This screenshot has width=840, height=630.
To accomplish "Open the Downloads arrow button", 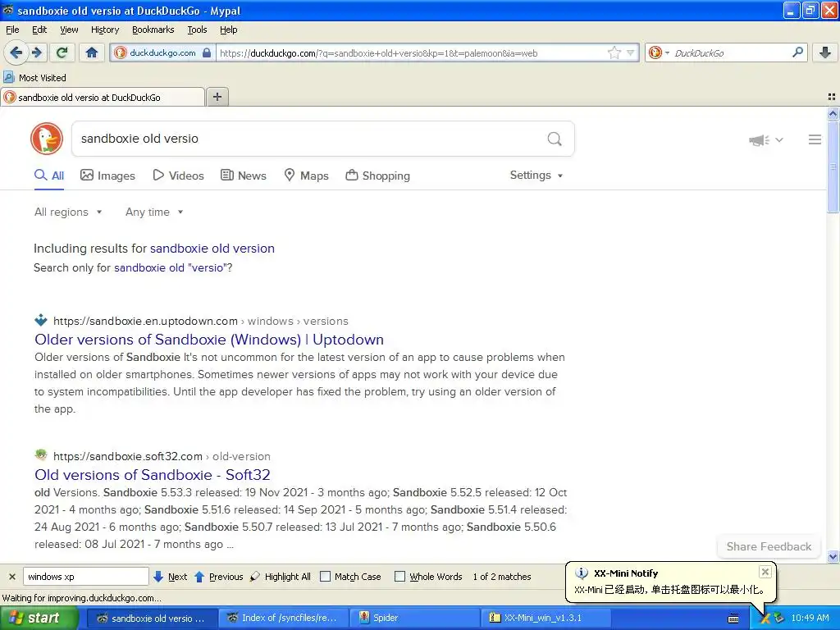I will click(825, 52).
